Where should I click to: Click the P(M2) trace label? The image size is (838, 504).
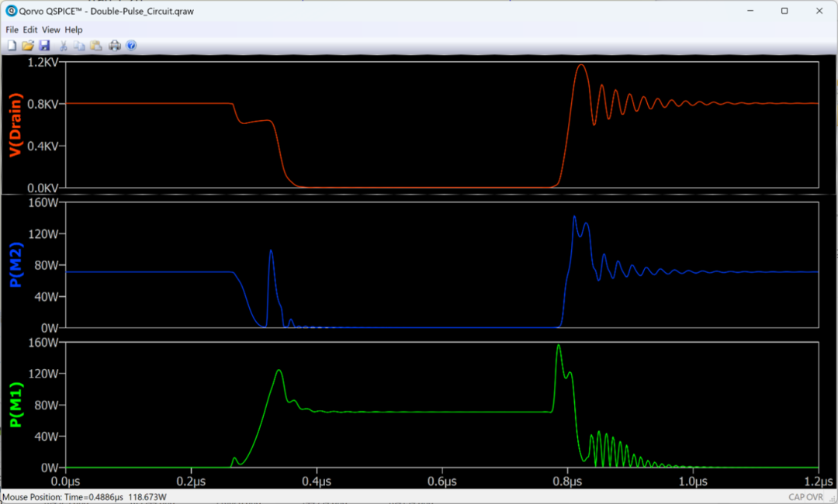pos(16,264)
